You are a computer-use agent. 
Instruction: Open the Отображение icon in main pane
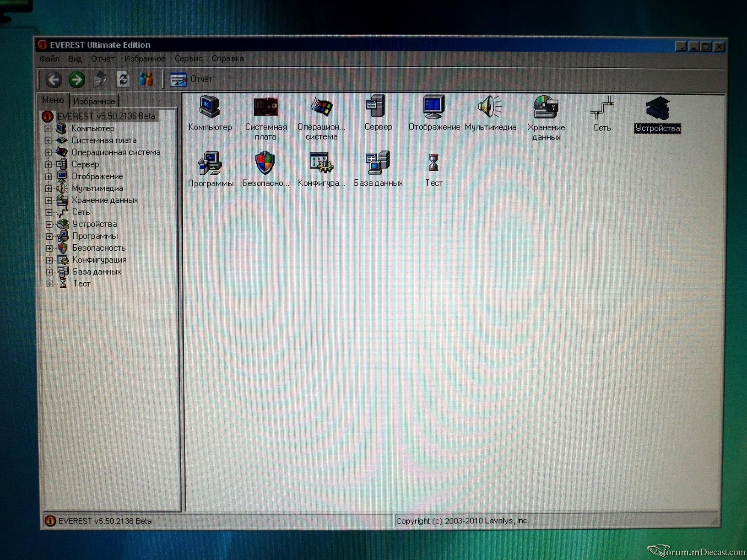point(434,113)
